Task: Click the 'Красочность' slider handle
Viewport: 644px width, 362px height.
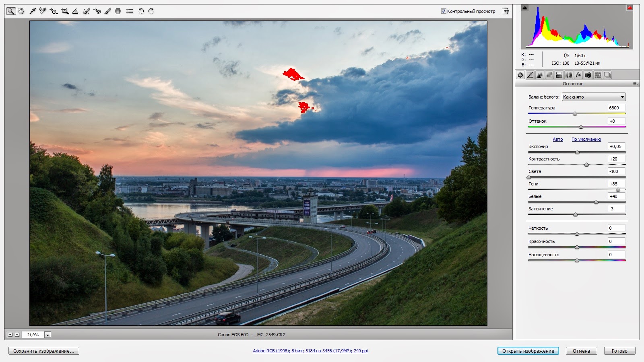Action: [577, 247]
